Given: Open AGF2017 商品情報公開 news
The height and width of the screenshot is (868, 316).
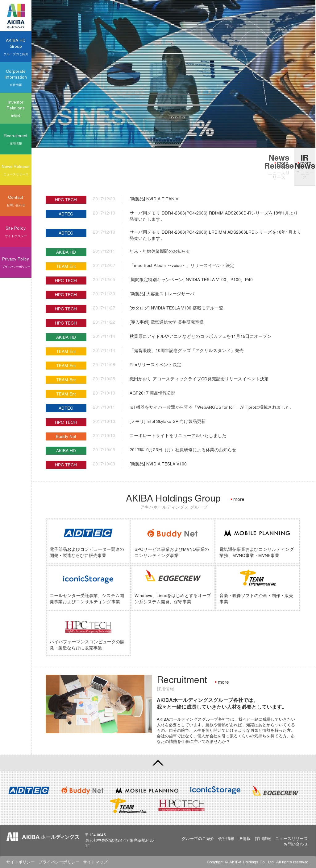Looking at the screenshot, I should tap(152, 393).
